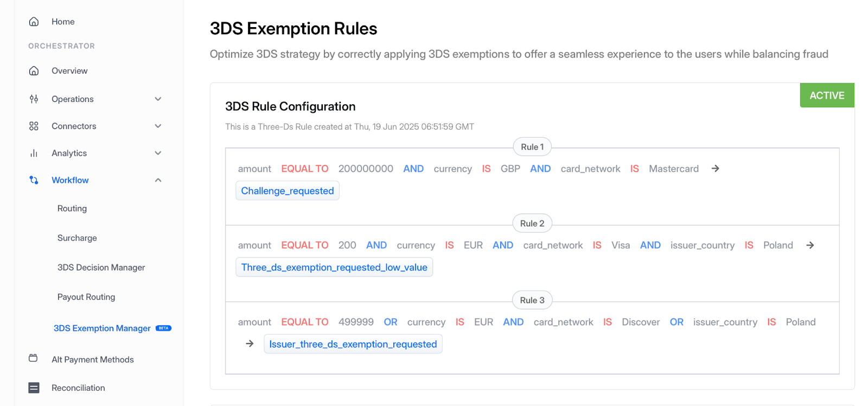Viewport: 868px width, 406px height.
Task: Click the Alt Payment Methods icon
Action: click(x=33, y=358)
